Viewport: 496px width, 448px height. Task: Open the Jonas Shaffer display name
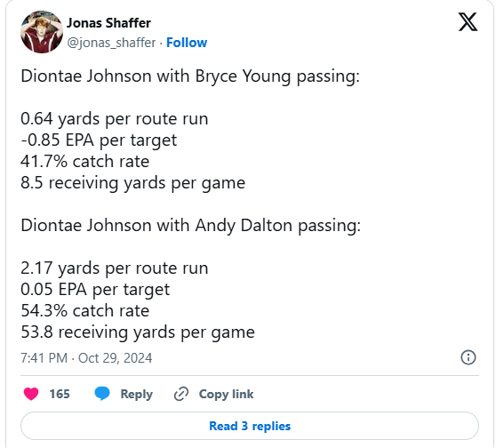(x=108, y=23)
